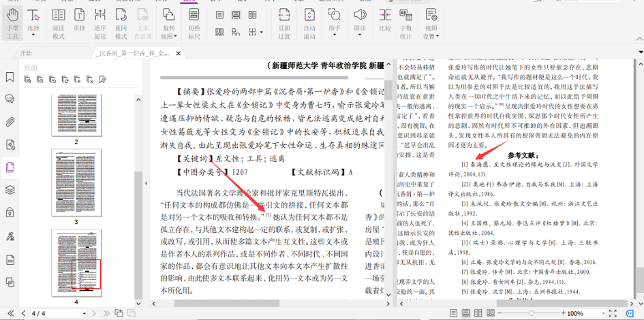Click delete page icon in Pages panel
644x320 pixels.
pyautogui.click(x=90, y=80)
